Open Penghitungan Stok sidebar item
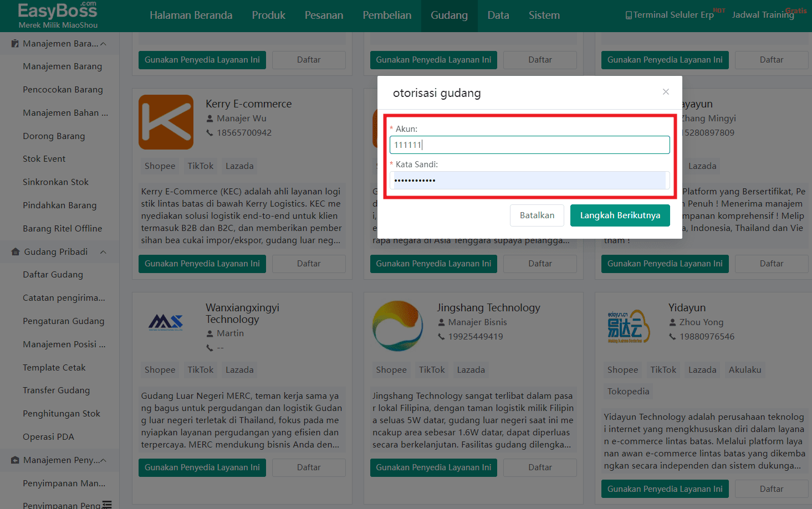Screen dimensions: 812x509 coord(62,414)
